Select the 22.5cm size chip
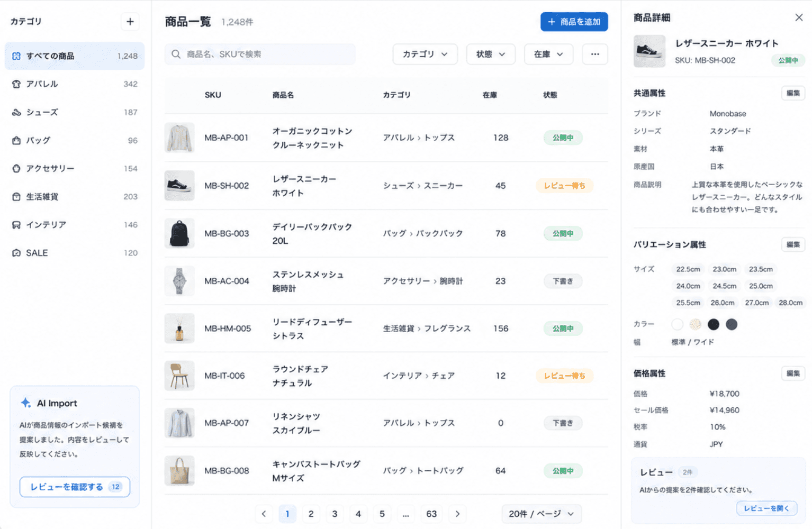Image resolution: width=812 pixels, height=529 pixels. point(688,269)
